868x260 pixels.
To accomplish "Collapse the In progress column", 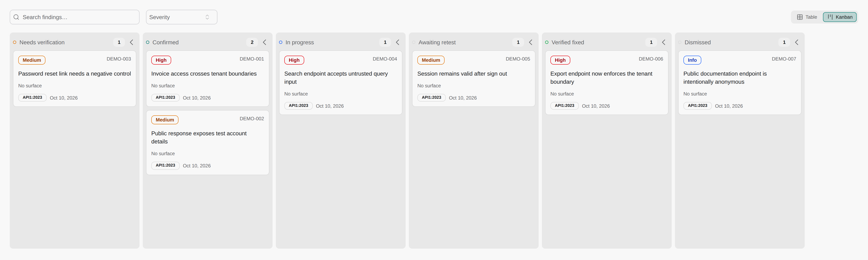I will click(x=398, y=42).
